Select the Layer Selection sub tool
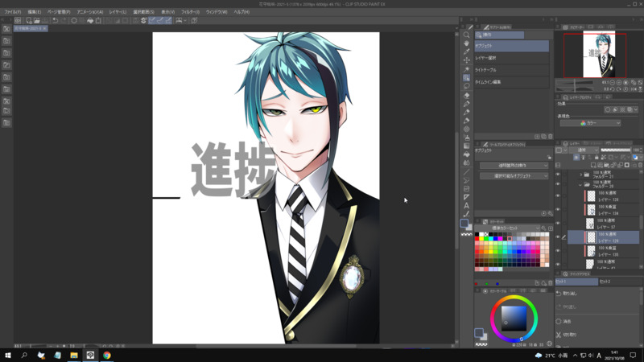This screenshot has width=644, height=362. coord(512,58)
